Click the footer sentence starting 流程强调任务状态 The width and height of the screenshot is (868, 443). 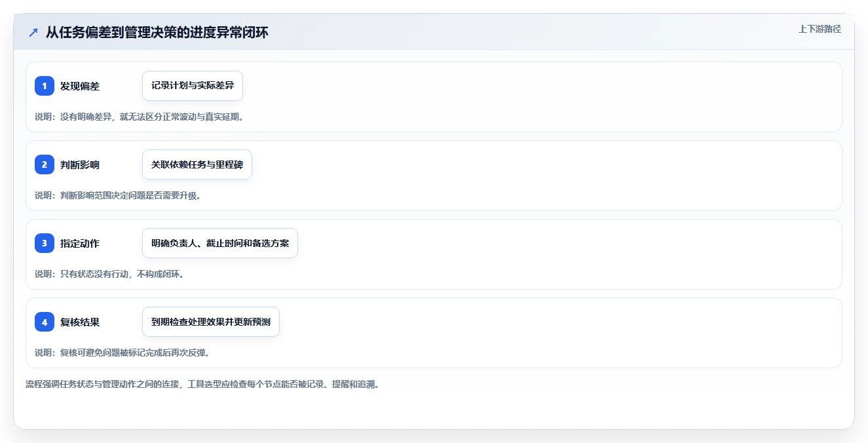pos(202,384)
